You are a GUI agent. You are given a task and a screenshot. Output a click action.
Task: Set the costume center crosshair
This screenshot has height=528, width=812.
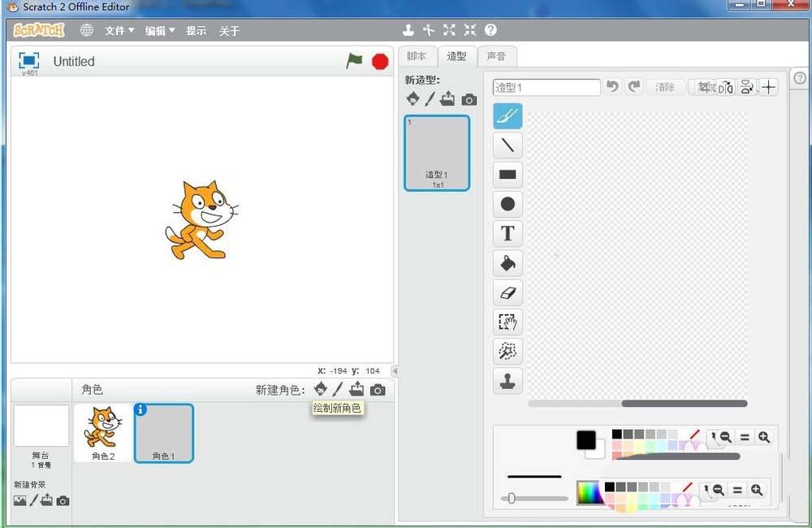point(768,87)
